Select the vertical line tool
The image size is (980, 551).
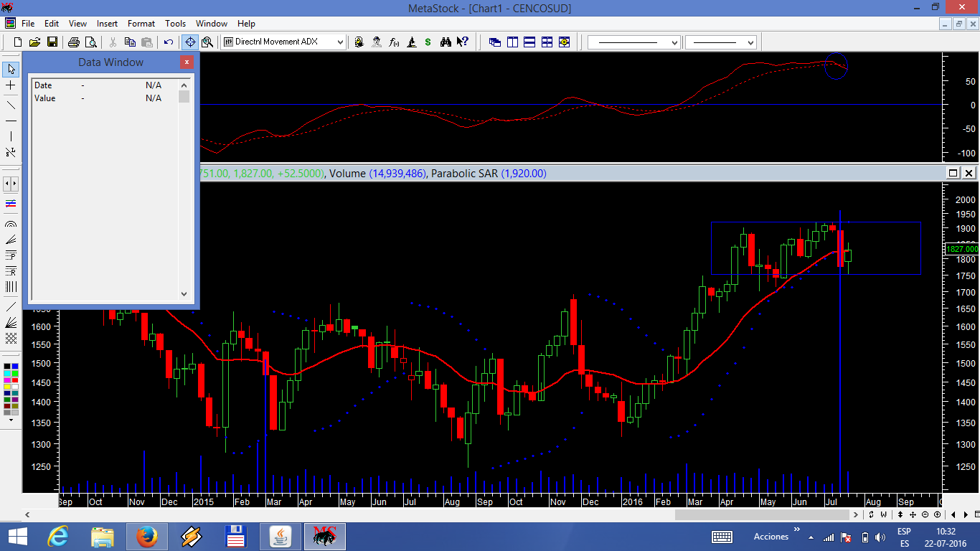[11, 136]
